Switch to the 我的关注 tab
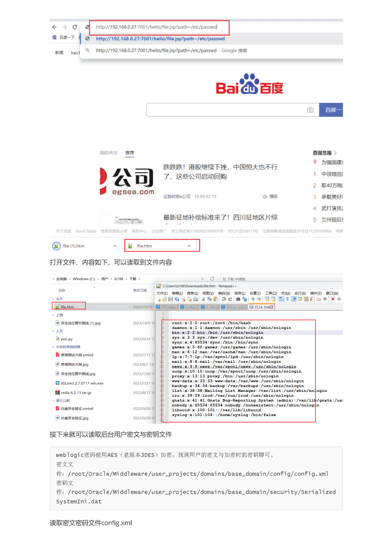Image resolution: width=392 pixels, height=555 pixels. [109, 153]
